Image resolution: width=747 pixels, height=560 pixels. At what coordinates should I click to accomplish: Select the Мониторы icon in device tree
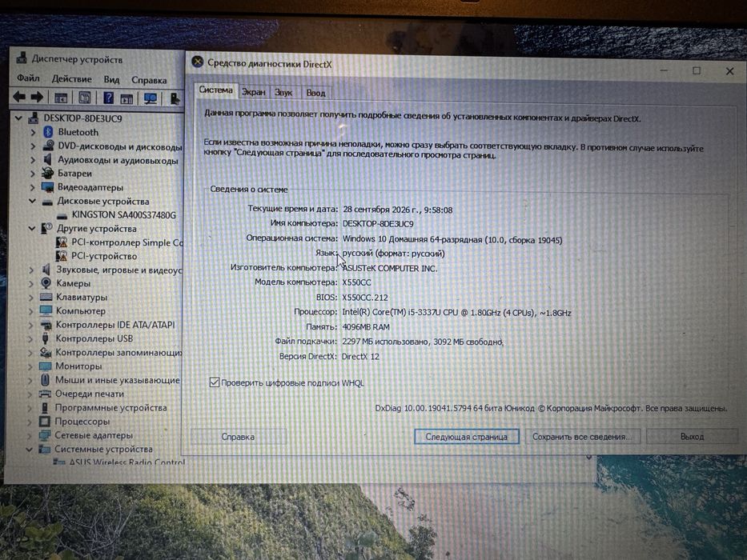(46, 366)
